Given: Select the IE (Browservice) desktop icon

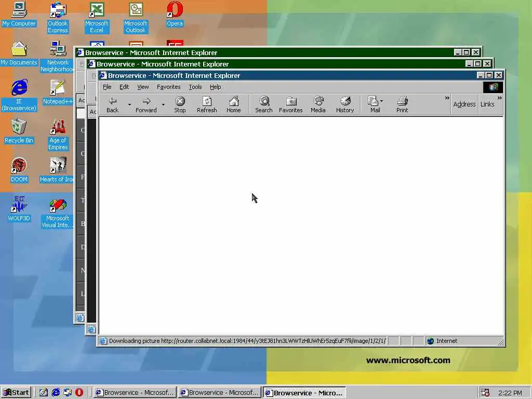Looking at the screenshot, I should tap(19, 96).
